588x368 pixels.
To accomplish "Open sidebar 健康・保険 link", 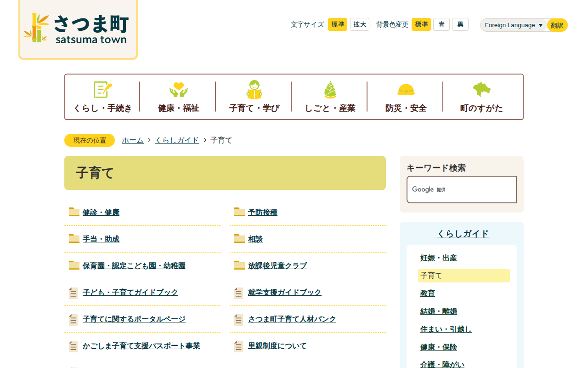I will [x=439, y=347].
